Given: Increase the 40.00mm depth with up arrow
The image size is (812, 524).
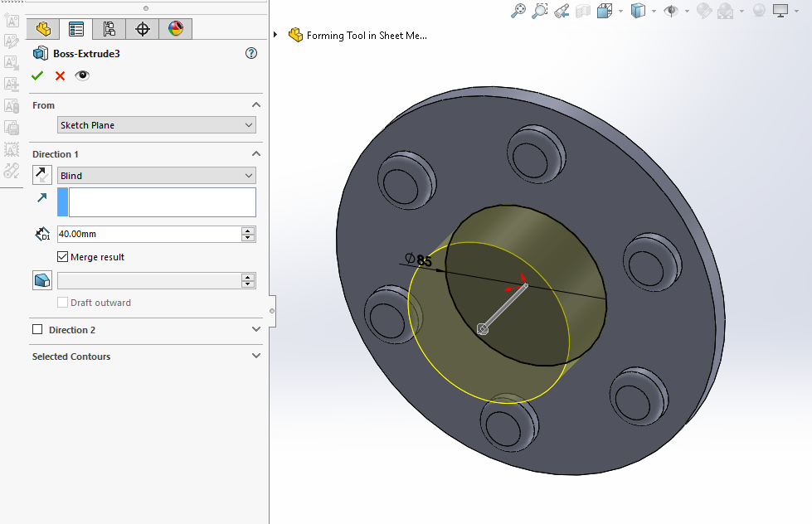Looking at the screenshot, I should coord(248,230).
